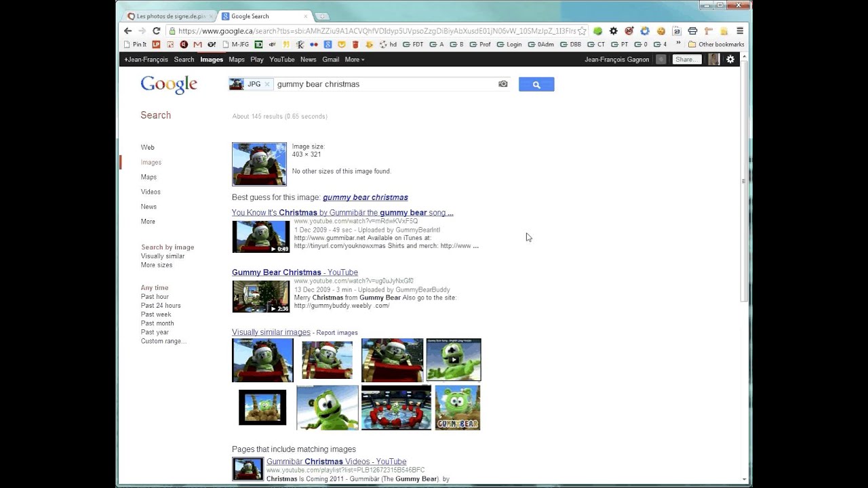Click the page vertical scrollbar
This screenshot has height=488, width=868.
[744, 182]
